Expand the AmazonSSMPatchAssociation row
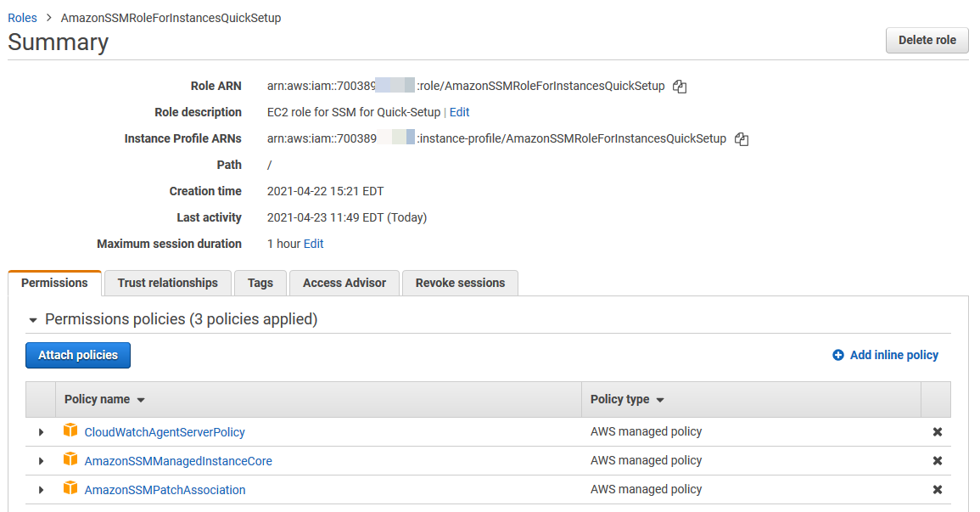This screenshot has width=980, height=512. coord(42,489)
